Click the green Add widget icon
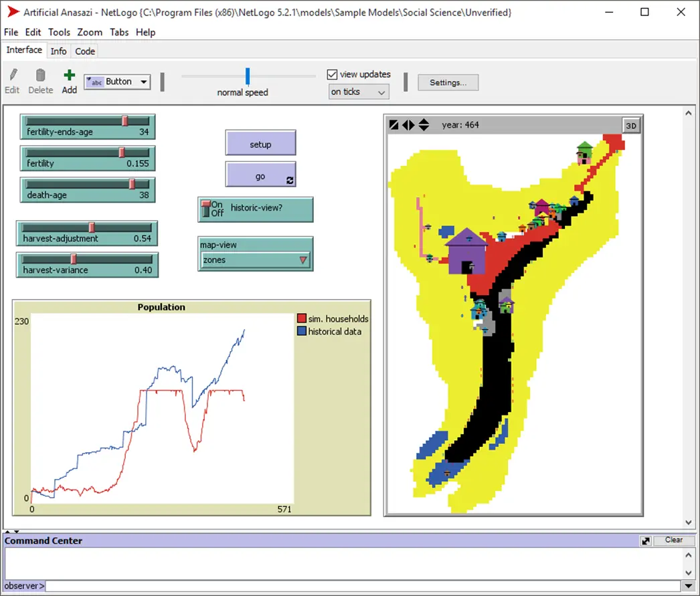Viewport: 700px width, 596px height. (70, 76)
